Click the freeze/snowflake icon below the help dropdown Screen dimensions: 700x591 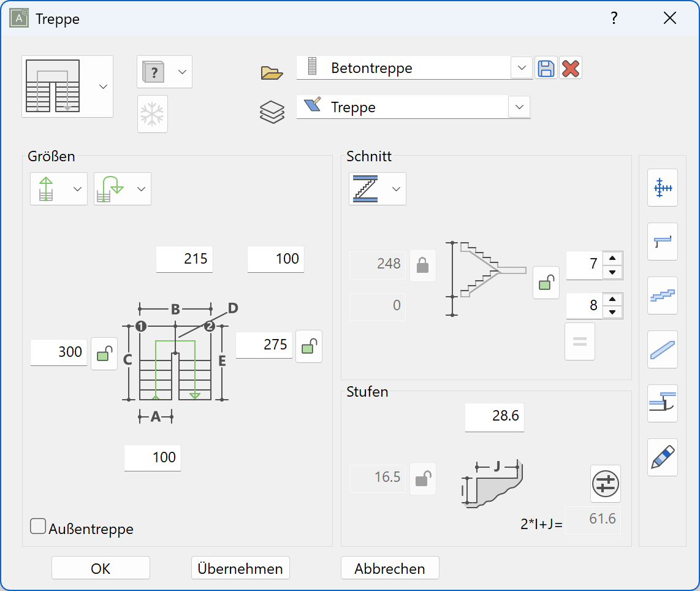(152, 114)
